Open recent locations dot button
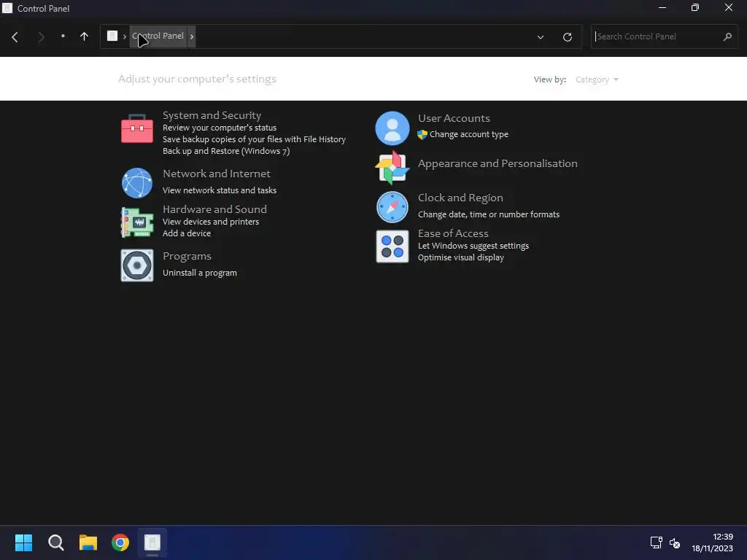The width and height of the screenshot is (747, 560). tap(63, 36)
